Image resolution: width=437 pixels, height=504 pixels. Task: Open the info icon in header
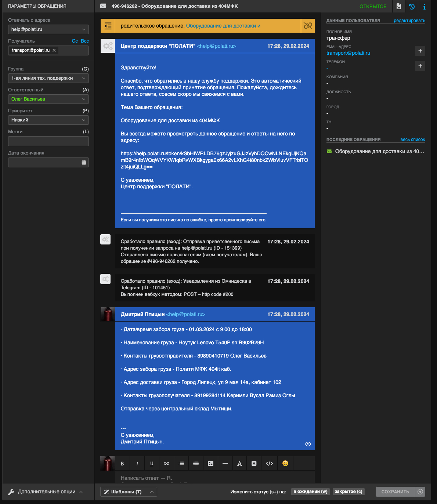pos(425,6)
